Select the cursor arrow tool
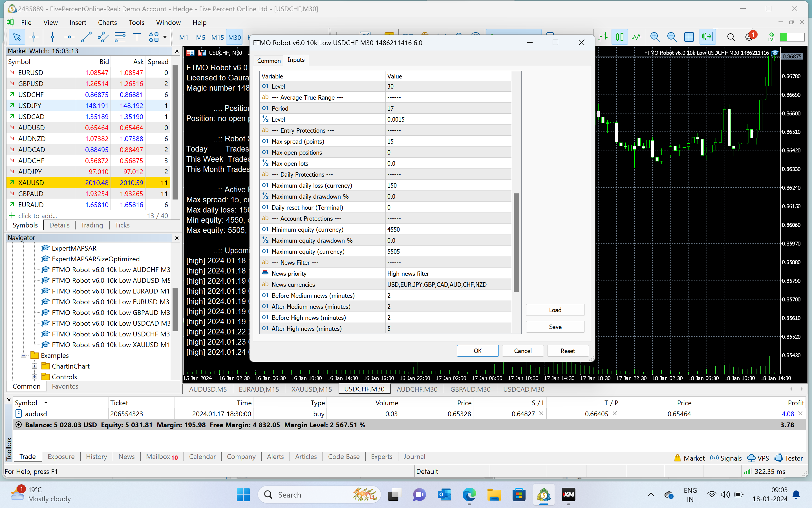This screenshot has height=508, width=812. coord(16,37)
